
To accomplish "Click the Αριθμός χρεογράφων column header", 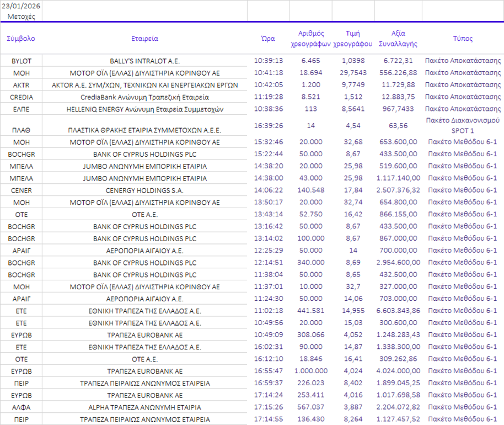I will click(x=310, y=39).
